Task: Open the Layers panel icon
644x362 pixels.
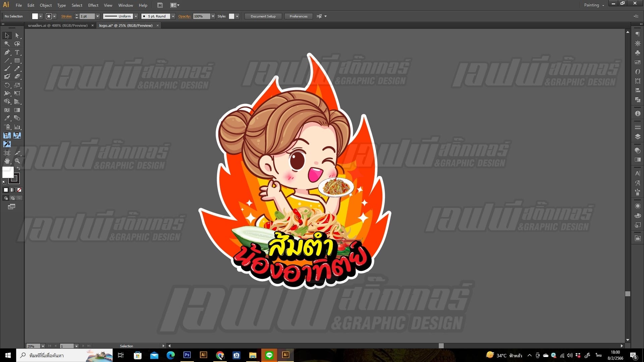Action: point(638,136)
